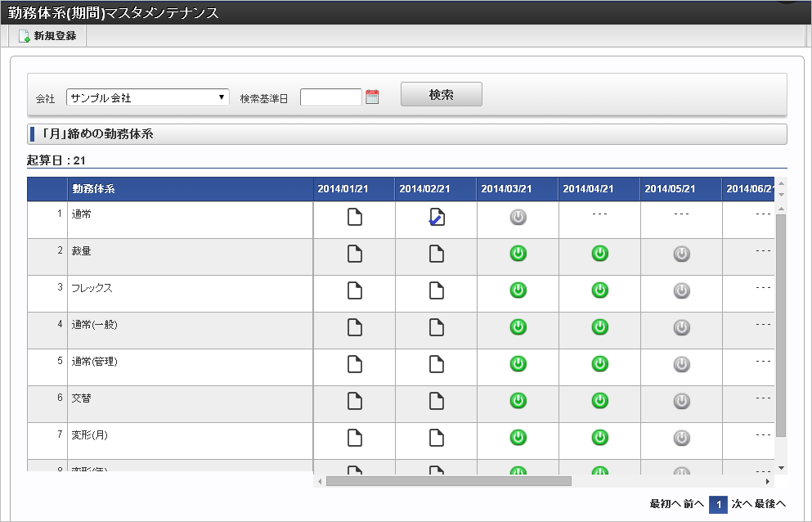Screen dimensions: 812x522
Task: Open the calendar picker next to 検索基準日
Action: (x=372, y=97)
